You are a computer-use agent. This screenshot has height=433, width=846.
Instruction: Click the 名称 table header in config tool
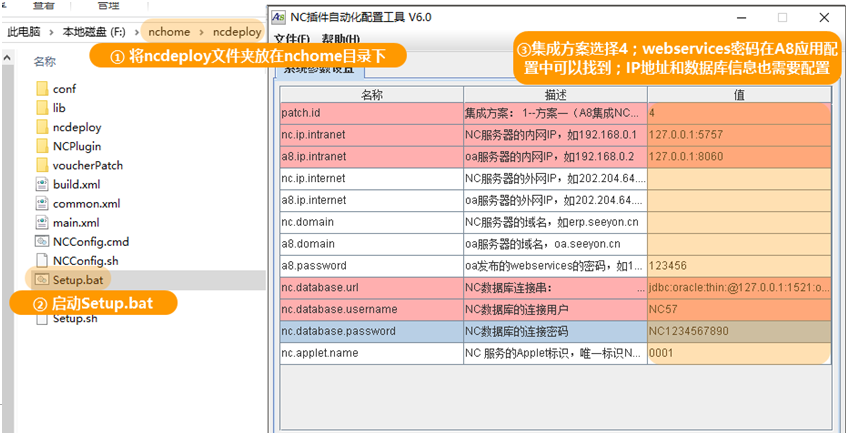click(x=372, y=95)
